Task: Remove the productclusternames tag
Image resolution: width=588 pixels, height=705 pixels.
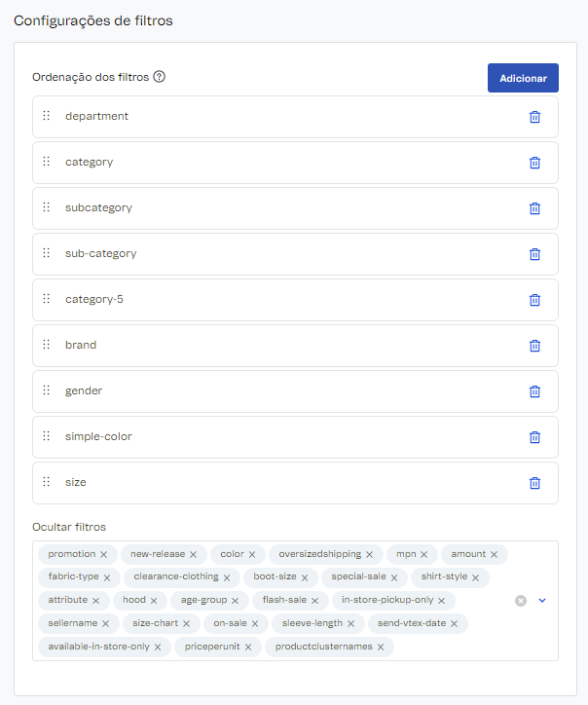Action: pos(381,647)
